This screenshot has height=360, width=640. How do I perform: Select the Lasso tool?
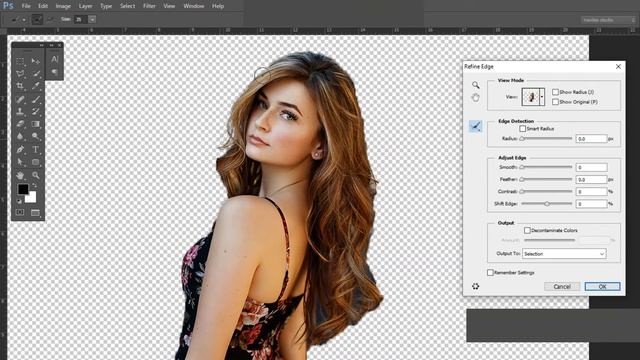[20, 73]
